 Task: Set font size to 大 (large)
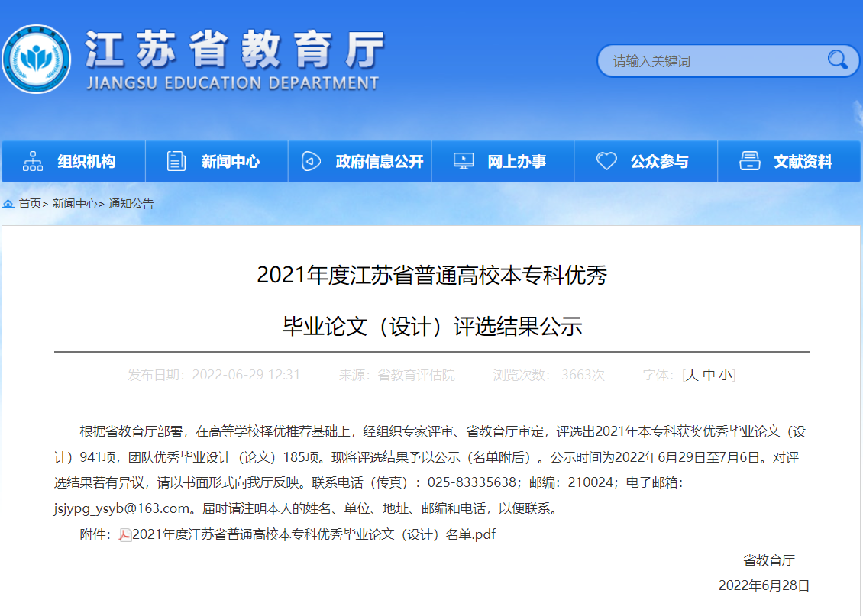pyautogui.click(x=692, y=375)
